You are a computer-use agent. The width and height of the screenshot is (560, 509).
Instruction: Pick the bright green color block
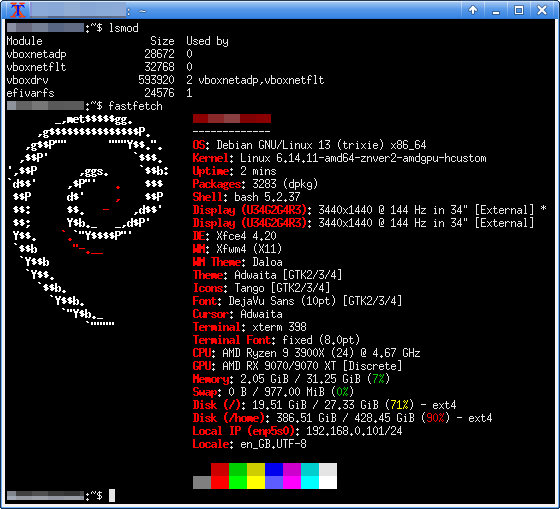(x=238, y=482)
